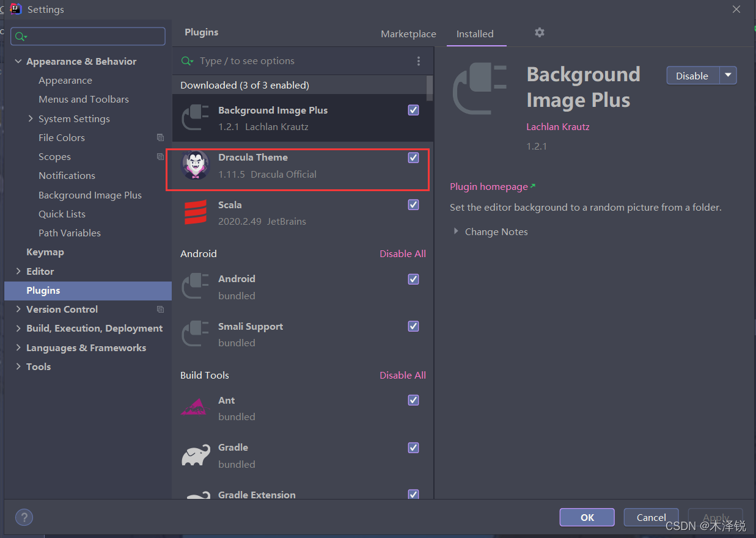Uncheck the Smali Support checkbox

413,326
